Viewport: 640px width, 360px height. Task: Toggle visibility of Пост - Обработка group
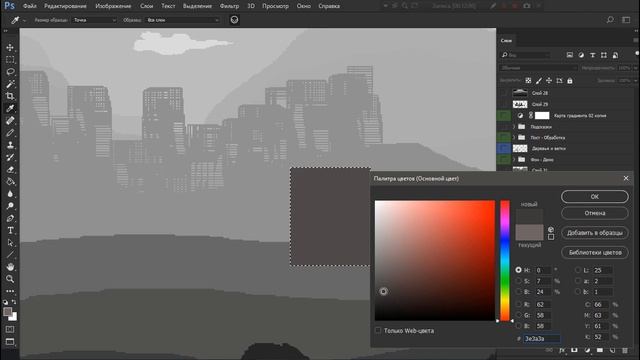pyautogui.click(x=504, y=138)
